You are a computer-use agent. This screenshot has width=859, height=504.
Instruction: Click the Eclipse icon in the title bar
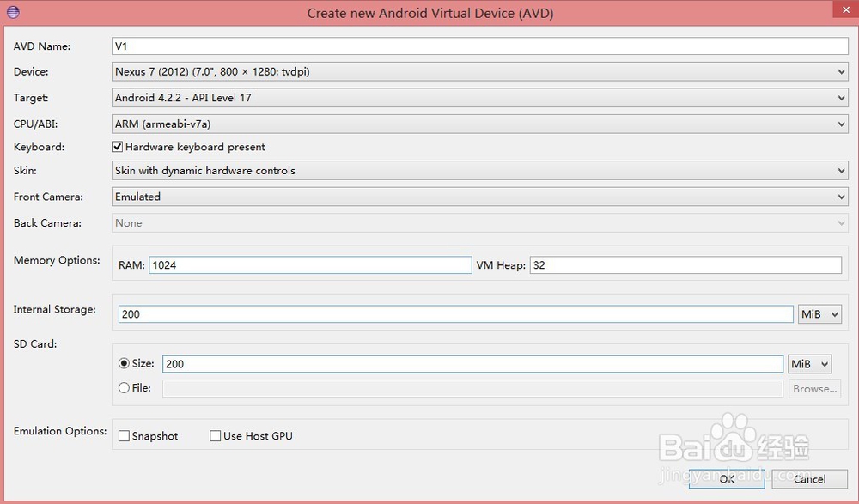pos(13,12)
